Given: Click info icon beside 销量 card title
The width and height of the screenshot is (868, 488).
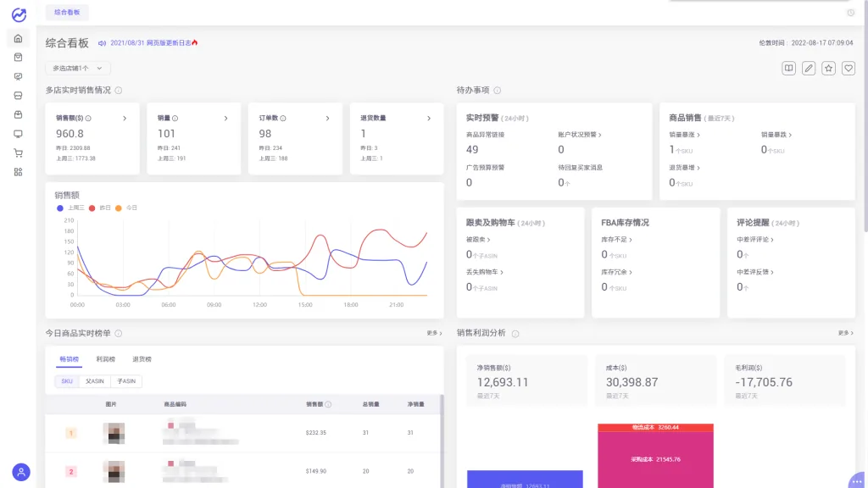Looking at the screenshot, I should (x=175, y=118).
